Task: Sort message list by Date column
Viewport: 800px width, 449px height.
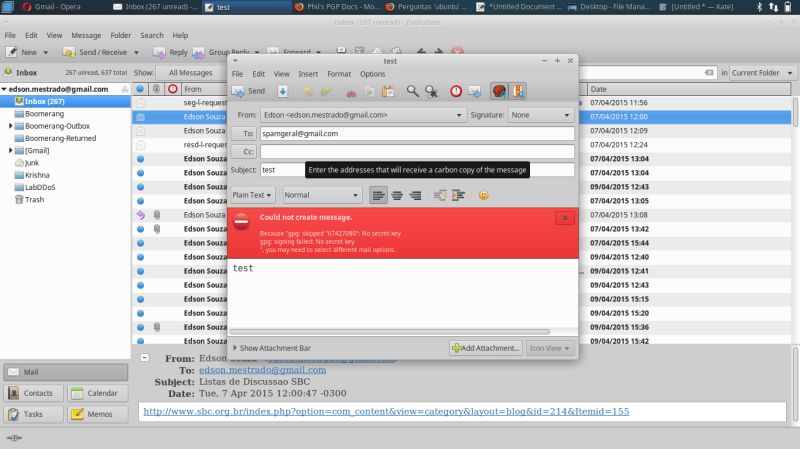Action: (x=689, y=89)
